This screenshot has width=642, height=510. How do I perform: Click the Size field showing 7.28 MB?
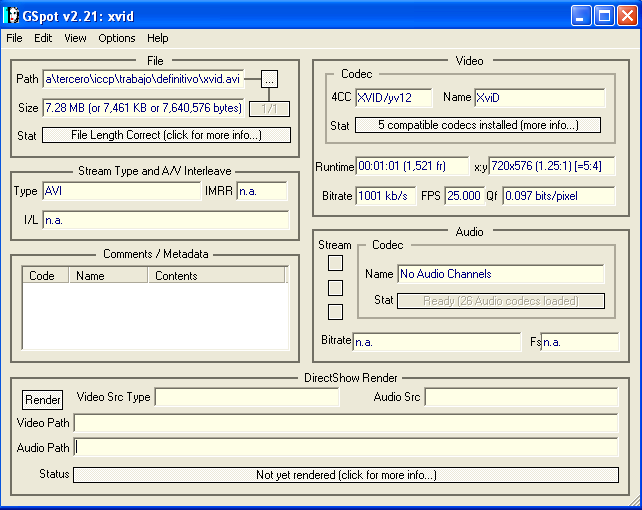[x=143, y=108]
